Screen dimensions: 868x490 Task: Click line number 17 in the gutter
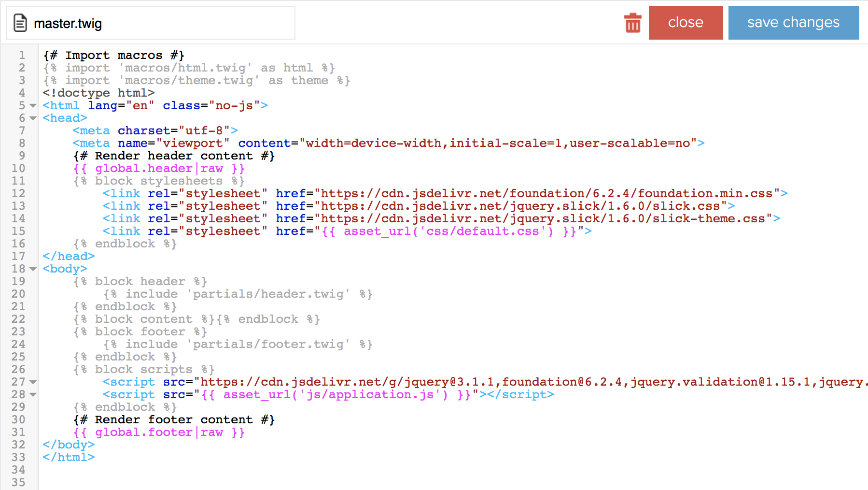coord(18,256)
